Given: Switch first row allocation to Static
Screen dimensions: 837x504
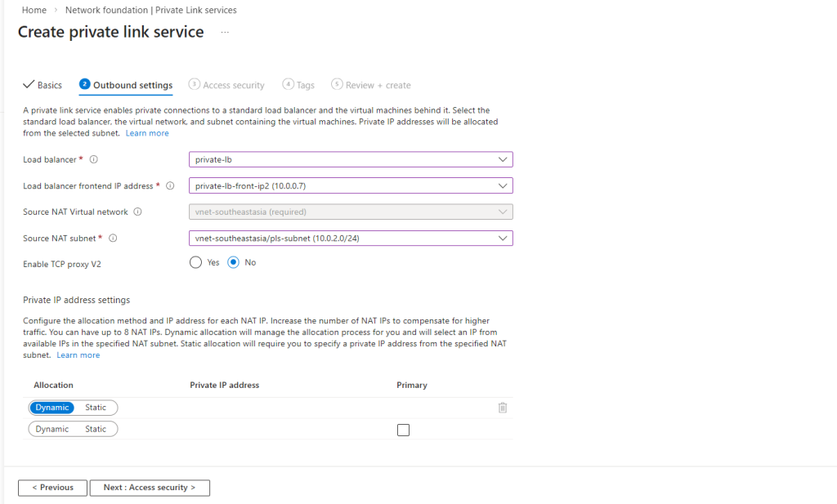Looking at the screenshot, I should (96, 408).
